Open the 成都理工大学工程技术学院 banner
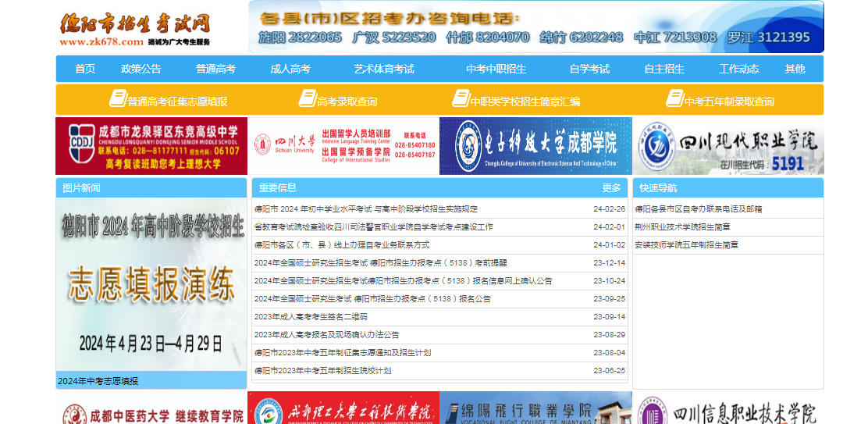Image resolution: width=868 pixels, height=424 pixels. pos(343,408)
